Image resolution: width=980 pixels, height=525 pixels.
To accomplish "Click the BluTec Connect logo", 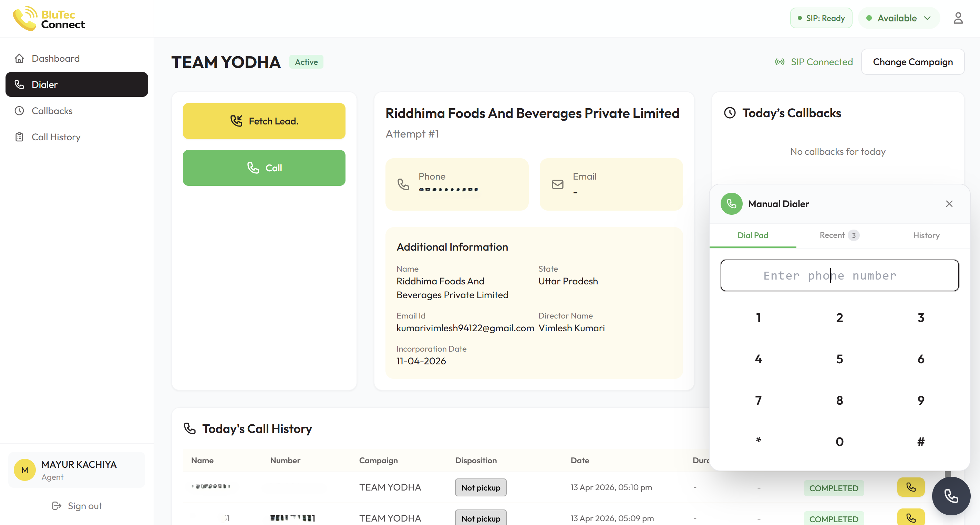I will (49, 18).
